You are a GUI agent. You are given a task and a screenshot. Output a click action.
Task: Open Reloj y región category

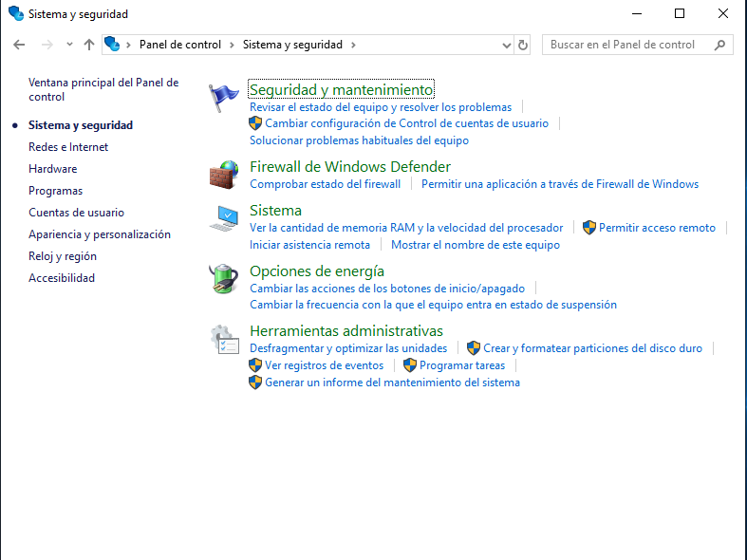point(63,256)
